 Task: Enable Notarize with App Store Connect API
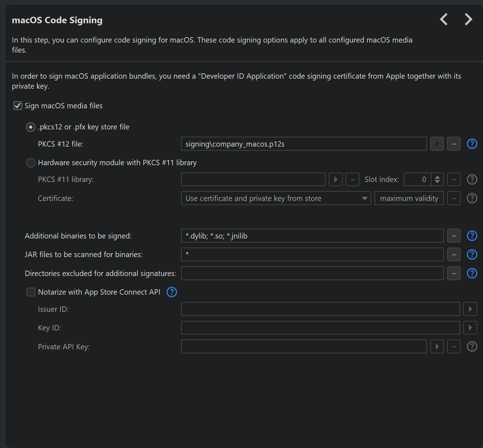click(31, 292)
